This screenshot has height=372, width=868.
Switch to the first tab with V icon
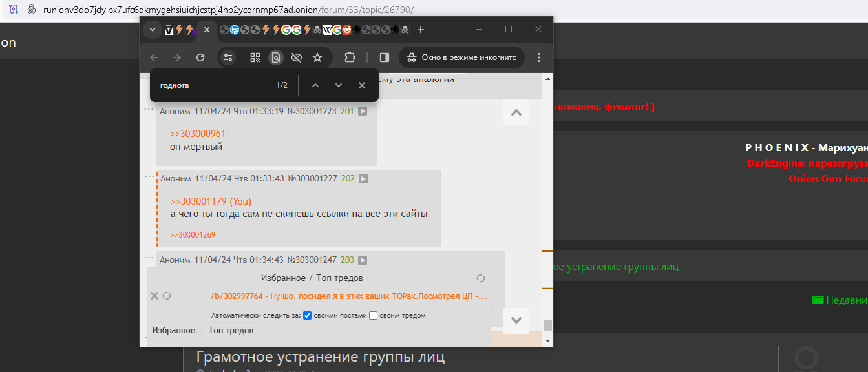pyautogui.click(x=169, y=30)
